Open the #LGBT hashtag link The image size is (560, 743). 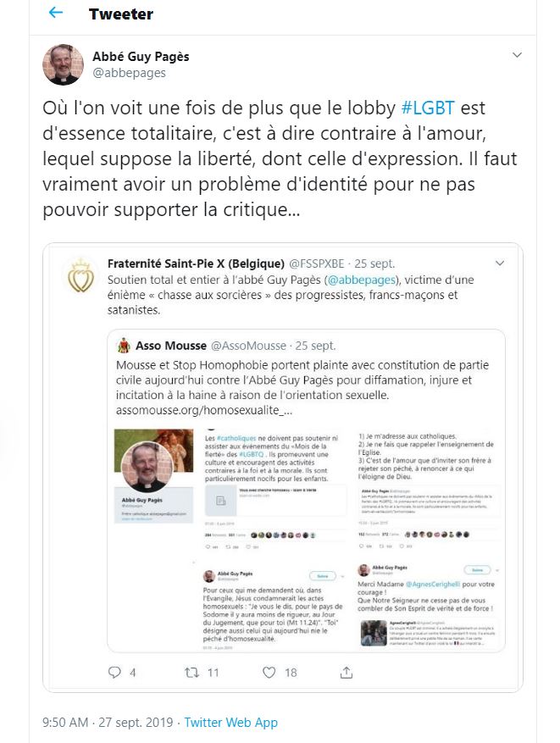(428, 108)
